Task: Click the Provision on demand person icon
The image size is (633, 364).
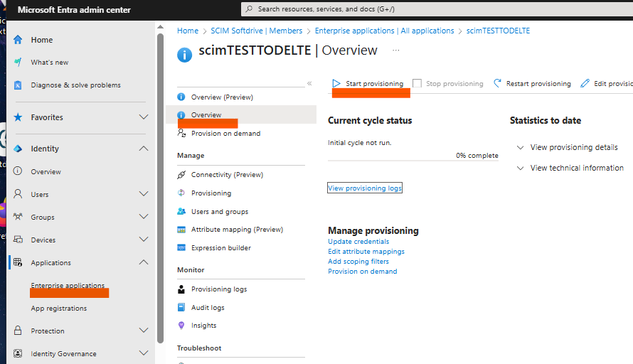Action: click(181, 133)
